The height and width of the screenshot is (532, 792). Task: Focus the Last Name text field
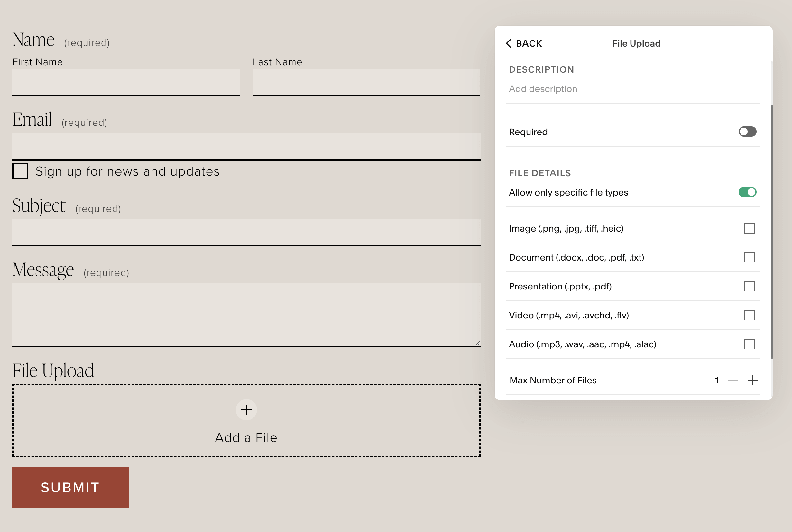tap(366, 82)
